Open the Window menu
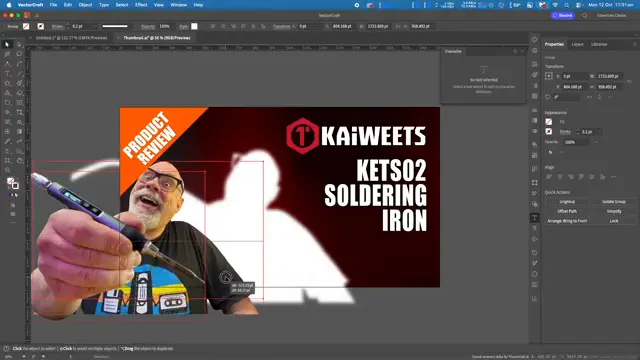This screenshot has width=640, height=360. (178, 5)
